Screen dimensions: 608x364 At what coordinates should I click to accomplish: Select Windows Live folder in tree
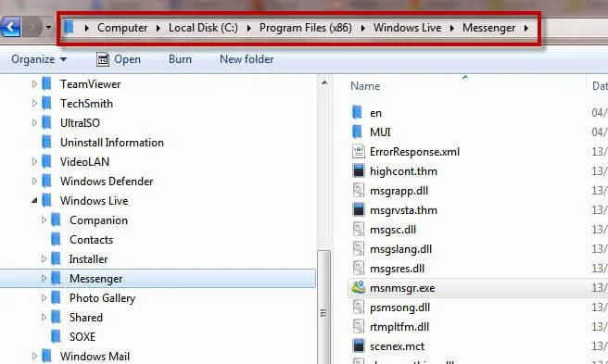pos(94,201)
